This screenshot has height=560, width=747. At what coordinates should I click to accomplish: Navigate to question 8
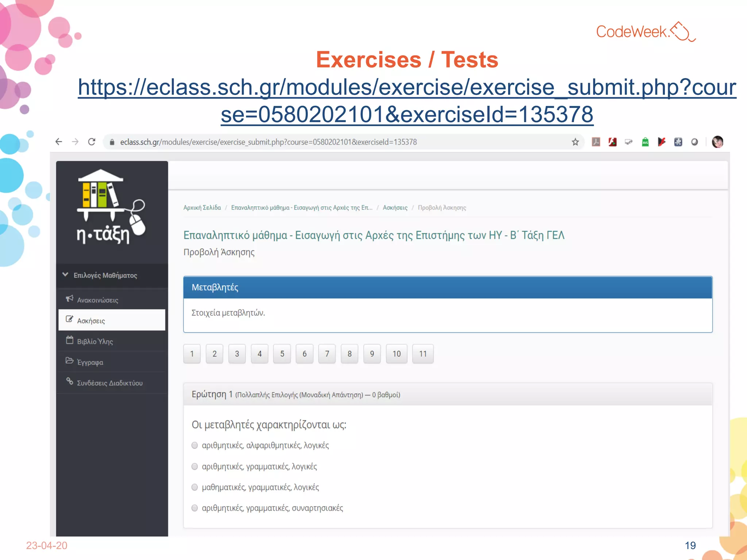click(350, 354)
